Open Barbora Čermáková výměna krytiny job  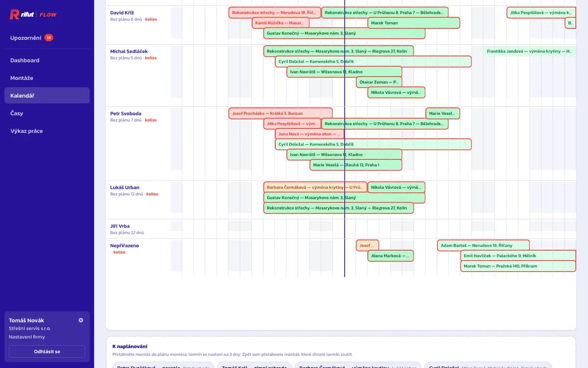[315, 187]
